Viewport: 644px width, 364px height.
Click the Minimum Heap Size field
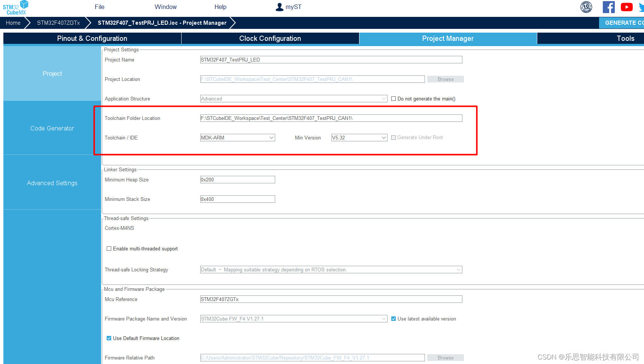pos(238,180)
